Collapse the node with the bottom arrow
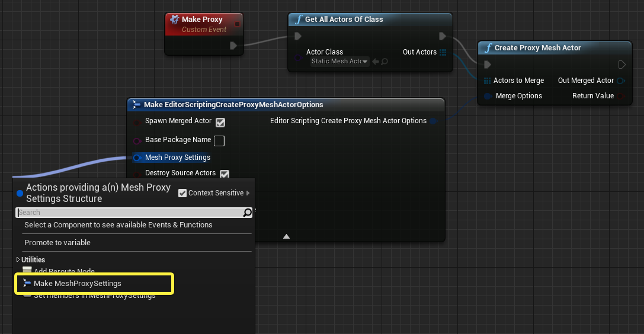Screen dimensions: 644x334 point(286,236)
